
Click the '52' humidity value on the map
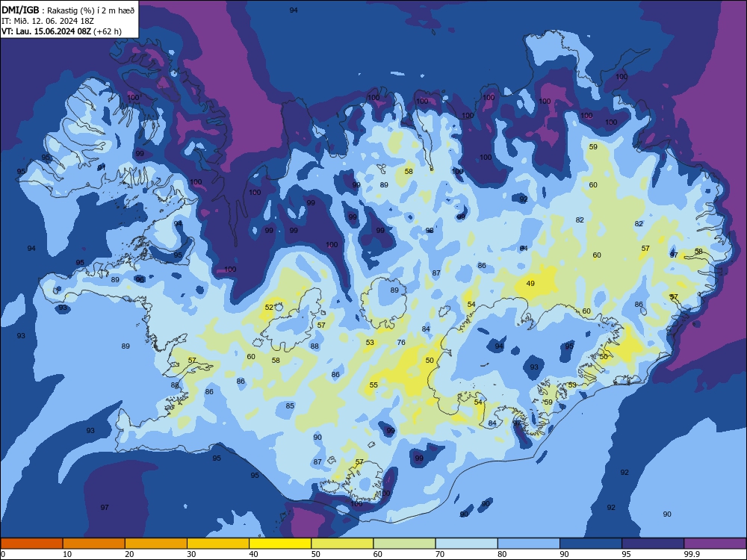[269, 307]
